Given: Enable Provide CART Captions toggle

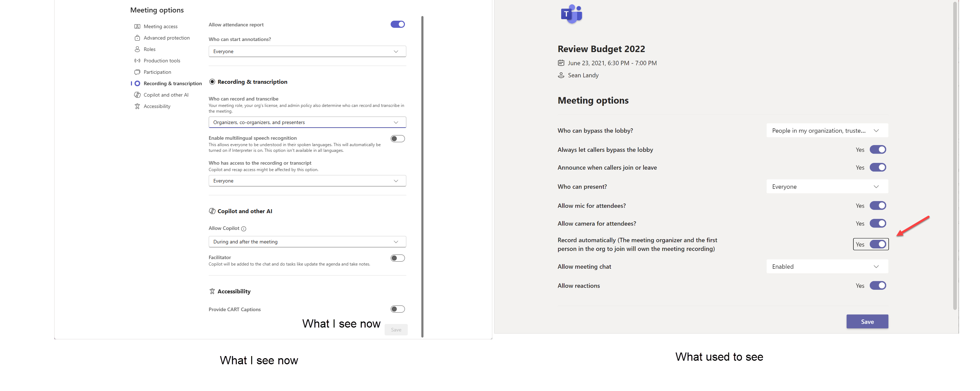Looking at the screenshot, I should click(x=397, y=309).
